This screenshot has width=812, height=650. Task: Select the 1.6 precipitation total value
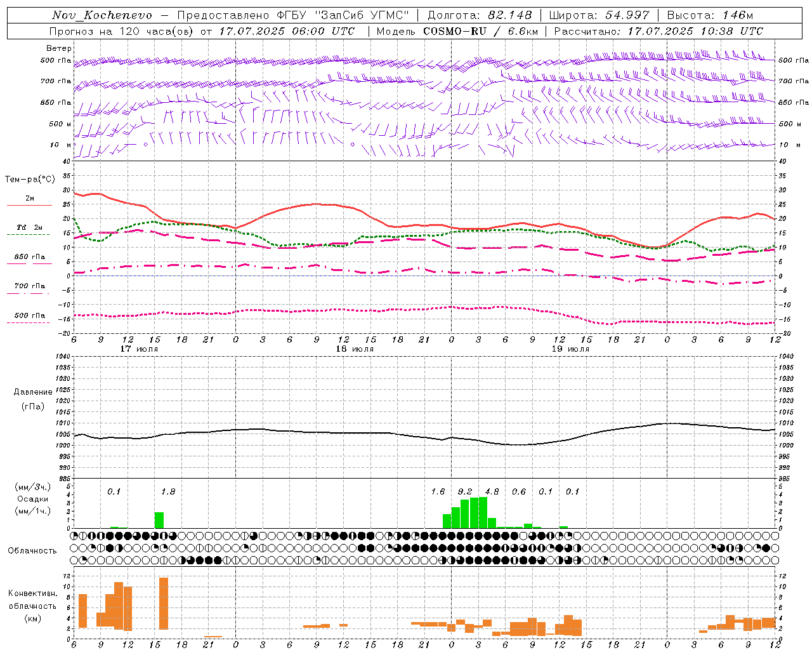tap(438, 491)
